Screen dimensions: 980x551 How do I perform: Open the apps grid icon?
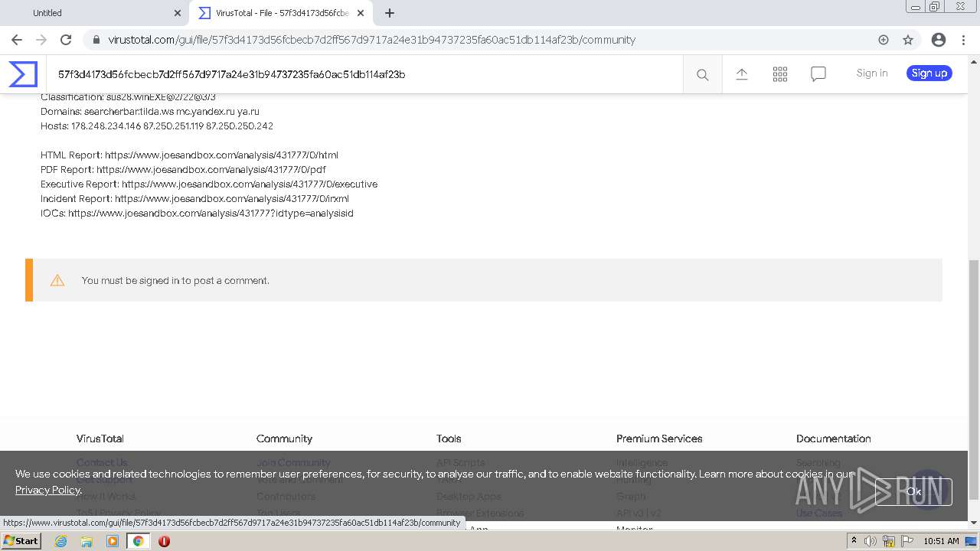click(x=779, y=74)
